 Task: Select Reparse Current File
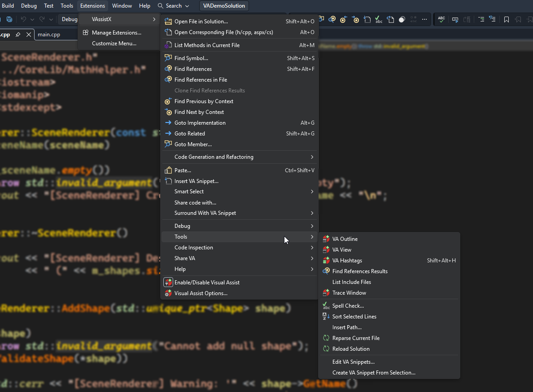click(389, 338)
